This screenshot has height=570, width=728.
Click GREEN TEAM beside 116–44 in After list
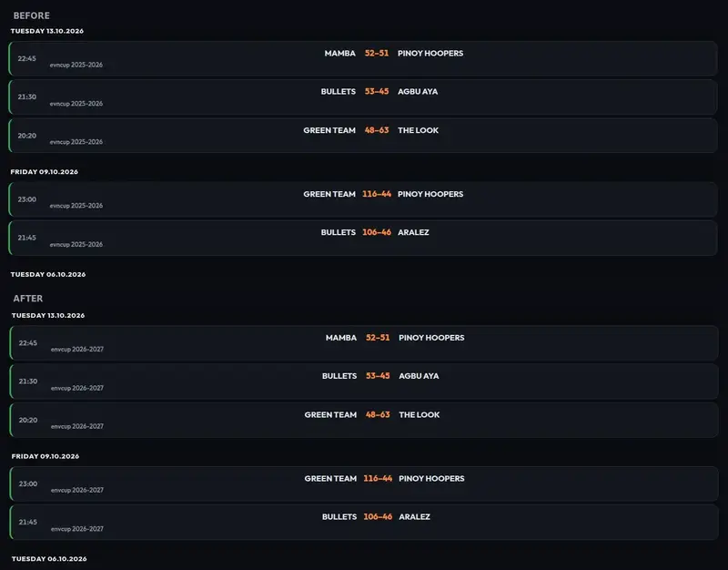point(330,478)
